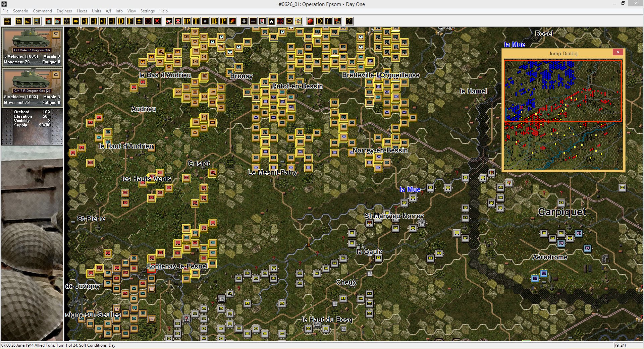Click the second D toolbar button
Viewport: 644px width, 349px height.
pos(319,21)
